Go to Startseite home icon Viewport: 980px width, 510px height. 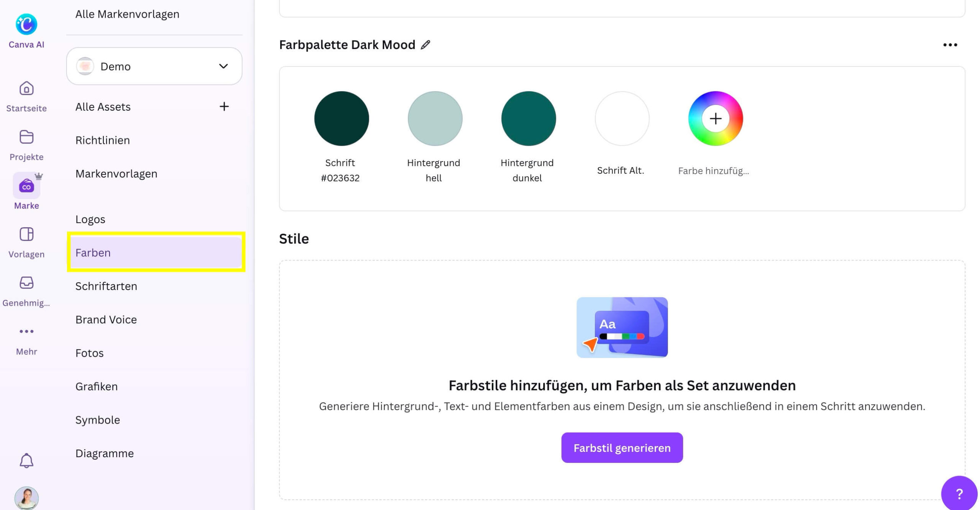[x=26, y=89]
